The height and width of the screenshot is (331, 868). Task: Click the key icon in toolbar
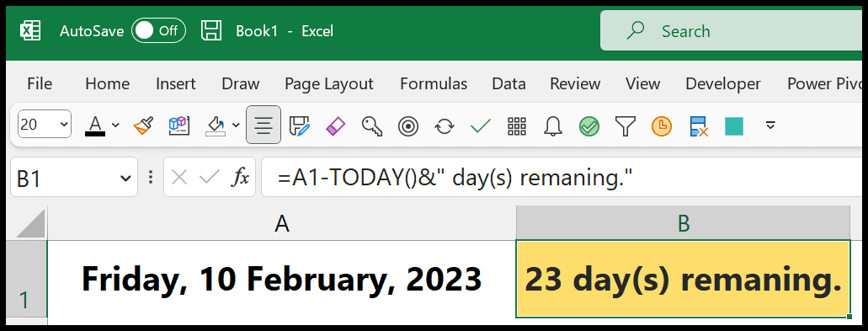(x=372, y=125)
